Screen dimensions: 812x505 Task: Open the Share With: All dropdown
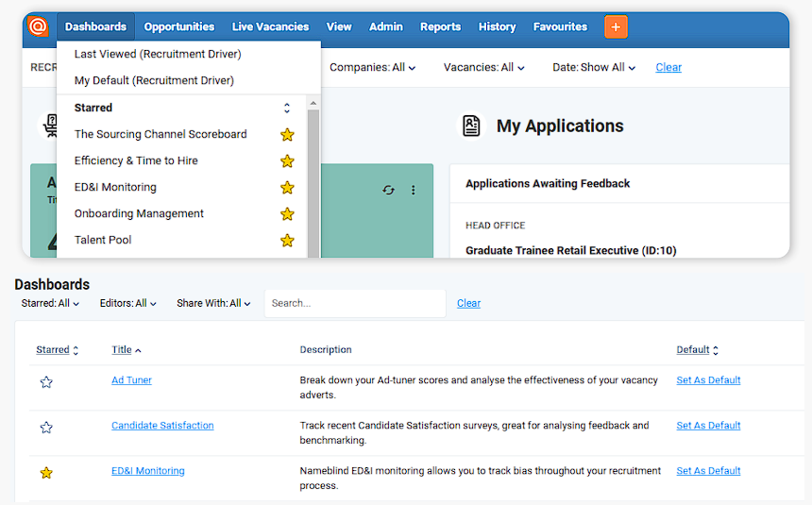point(213,303)
